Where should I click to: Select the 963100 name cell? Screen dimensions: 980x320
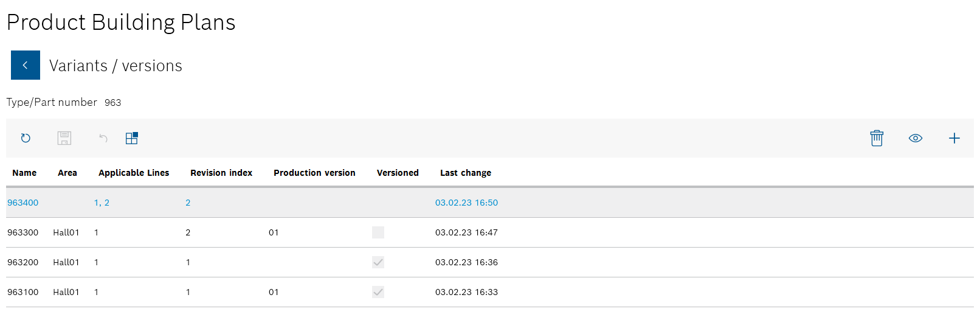pyautogui.click(x=22, y=292)
